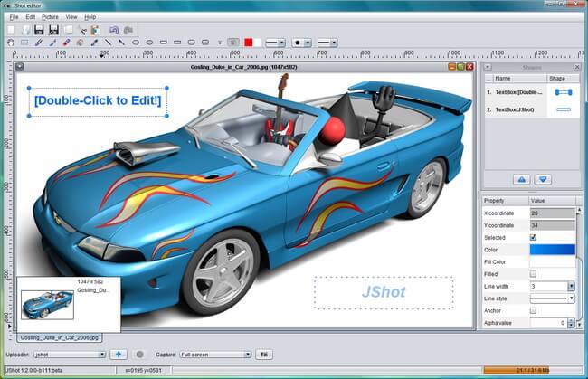Click the Save floppy disk icon
The width and height of the screenshot is (588, 379).
39,30
